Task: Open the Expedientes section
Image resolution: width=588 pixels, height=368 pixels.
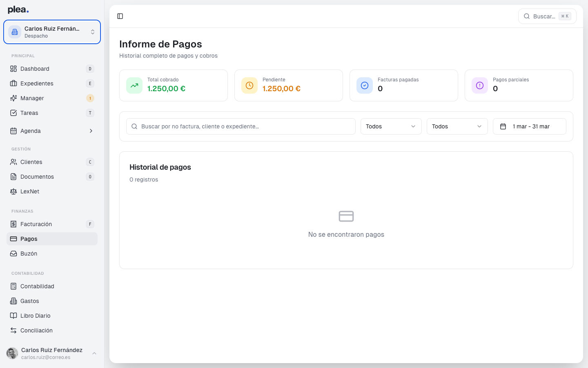Action: (x=36, y=83)
